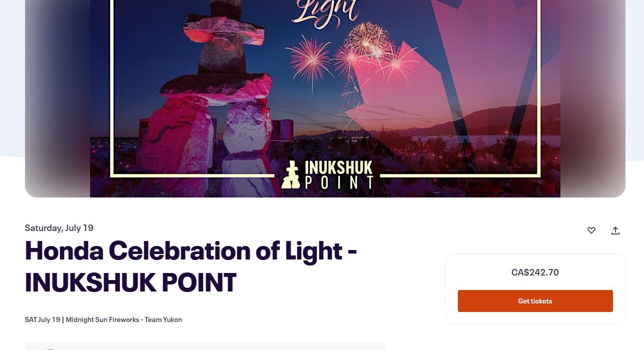Click the white ticket card above the price

point(535,260)
